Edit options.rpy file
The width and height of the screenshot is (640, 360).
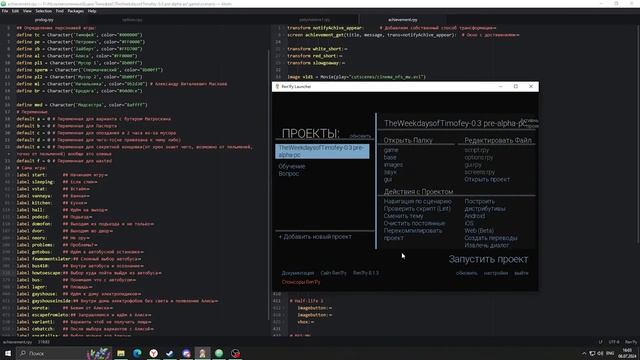(x=478, y=157)
